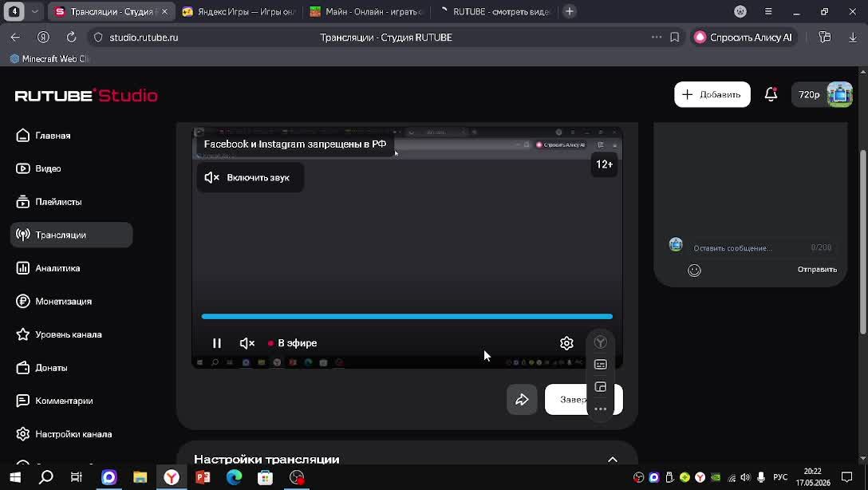The height and width of the screenshot is (490, 868).
Task: Open player settings gear
Action: coord(566,343)
